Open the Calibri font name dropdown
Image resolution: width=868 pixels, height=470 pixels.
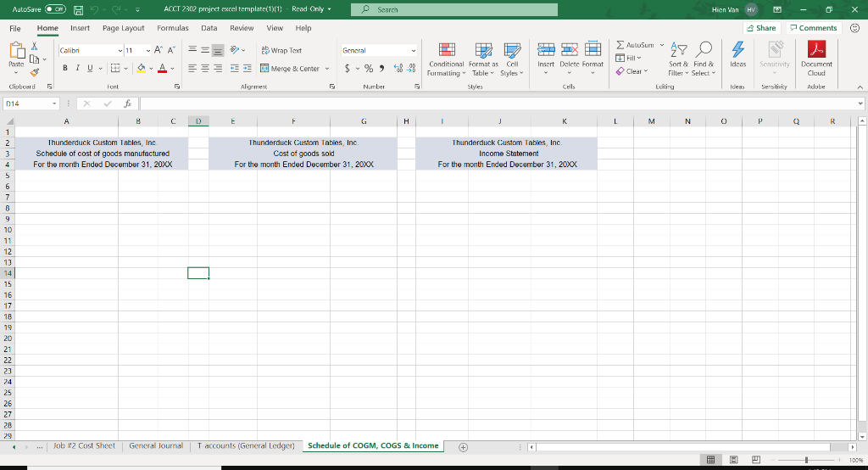tap(120, 50)
